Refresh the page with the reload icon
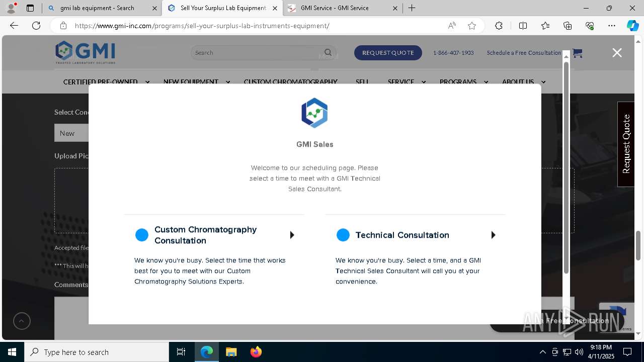This screenshot has height=362, width=644. point(36,26)
